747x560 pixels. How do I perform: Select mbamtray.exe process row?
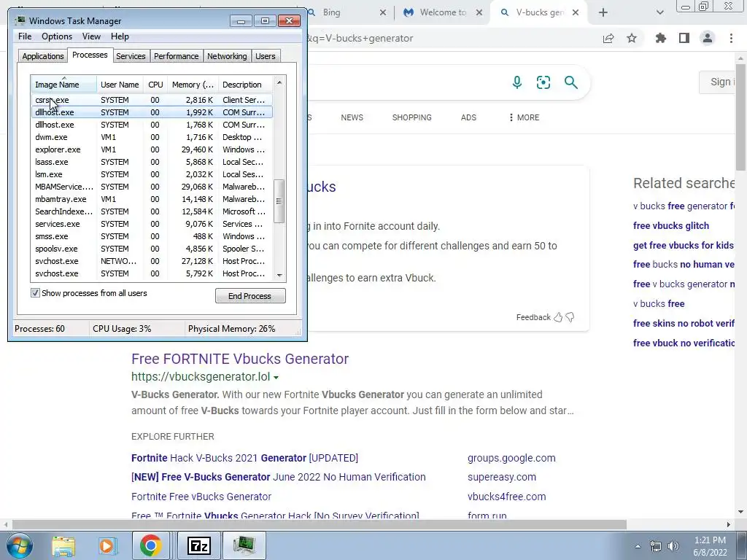click(x=152, y=199)
